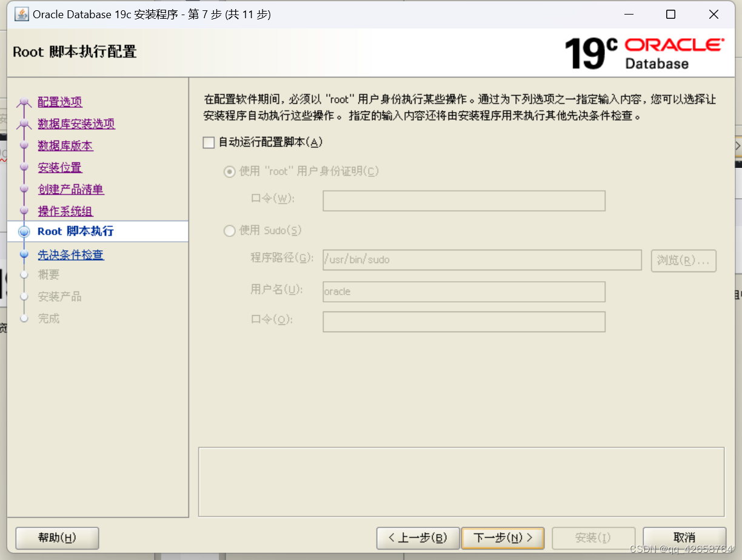The height and width of the screenshot is (560, 742).
Task: Click the 完成 step label
Action: tap(48, 318)
